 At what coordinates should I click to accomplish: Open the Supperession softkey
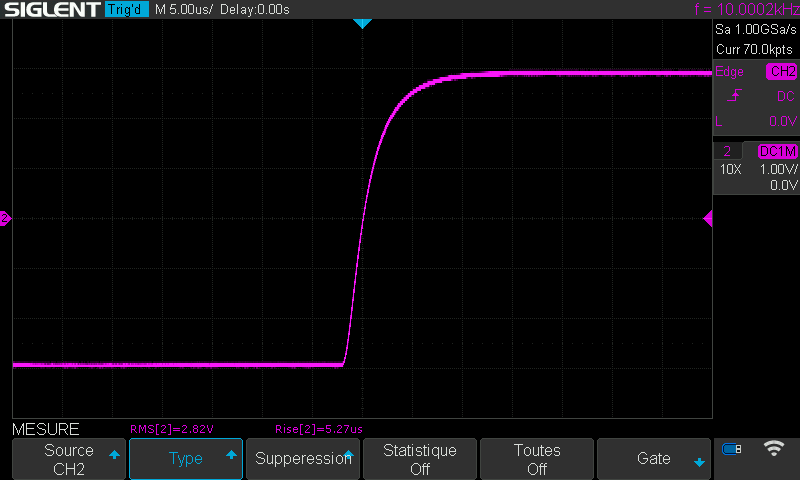pyautogui.click(x=303, y=459)
